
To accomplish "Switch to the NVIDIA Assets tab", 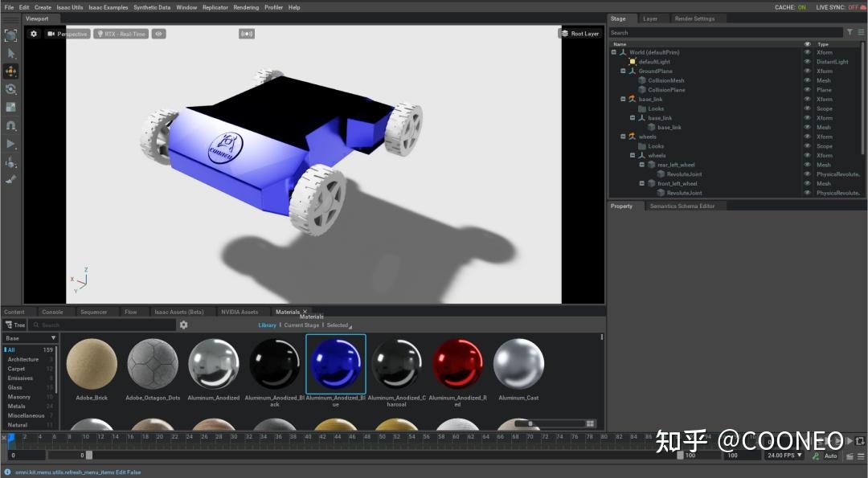I will pyautogui.click(x=240, y=312).
